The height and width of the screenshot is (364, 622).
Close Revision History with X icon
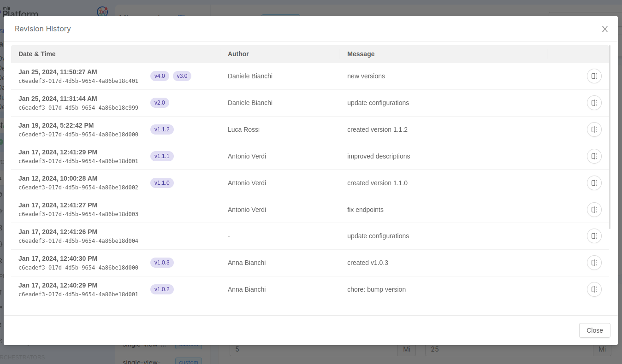click(604, 29)
